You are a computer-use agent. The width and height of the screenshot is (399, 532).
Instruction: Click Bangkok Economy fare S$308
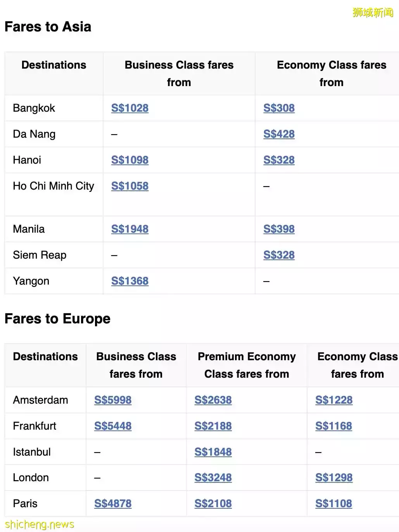(x=279, y=108)
